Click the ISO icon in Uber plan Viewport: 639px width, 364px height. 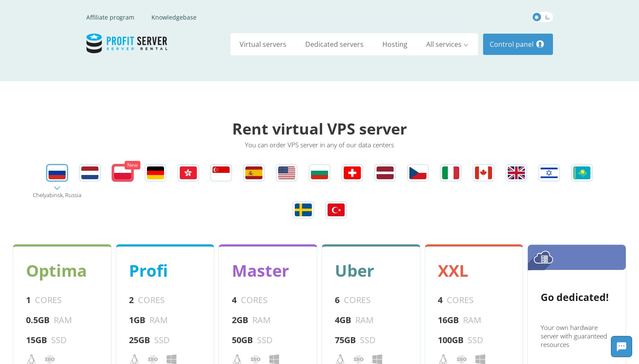tap(359, 359)
